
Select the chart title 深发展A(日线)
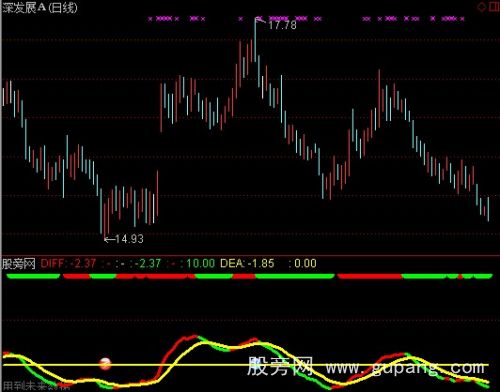pyautogui.click(x=40, y=7)
